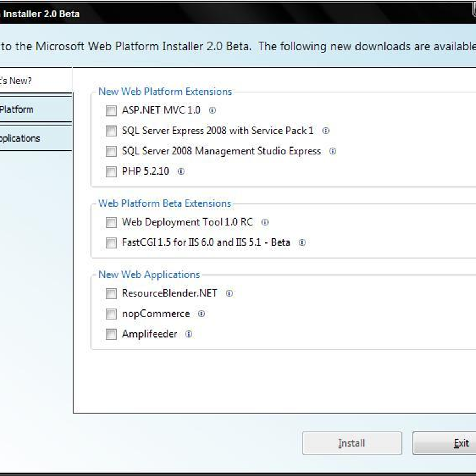Click the ResourceBlender.NET label
This screenshot has width=476, height=476.
point(169,293)
